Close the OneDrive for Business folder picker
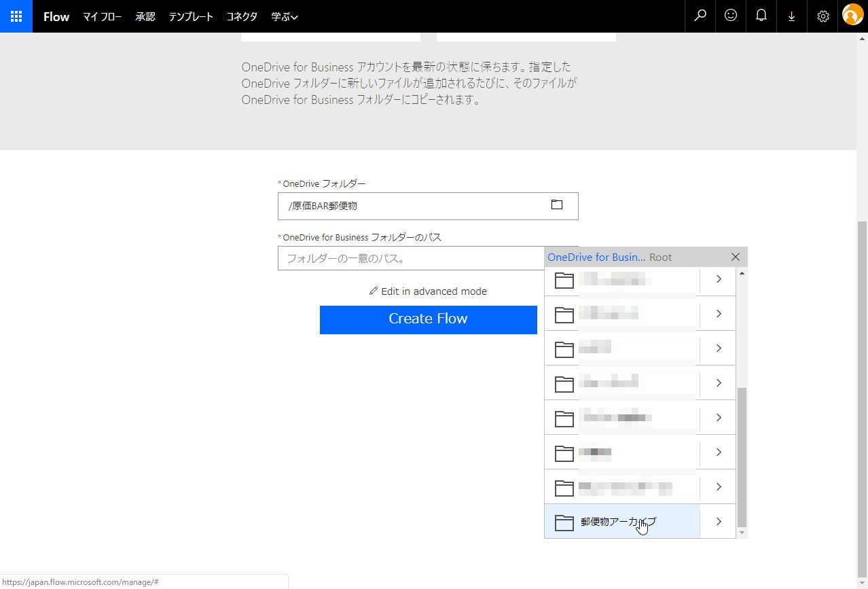The width and height of the screenshot is (868, 589). (736, 257)
